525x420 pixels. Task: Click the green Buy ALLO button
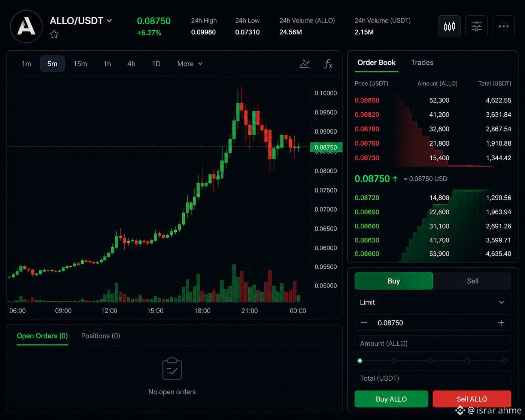(391, 399)
